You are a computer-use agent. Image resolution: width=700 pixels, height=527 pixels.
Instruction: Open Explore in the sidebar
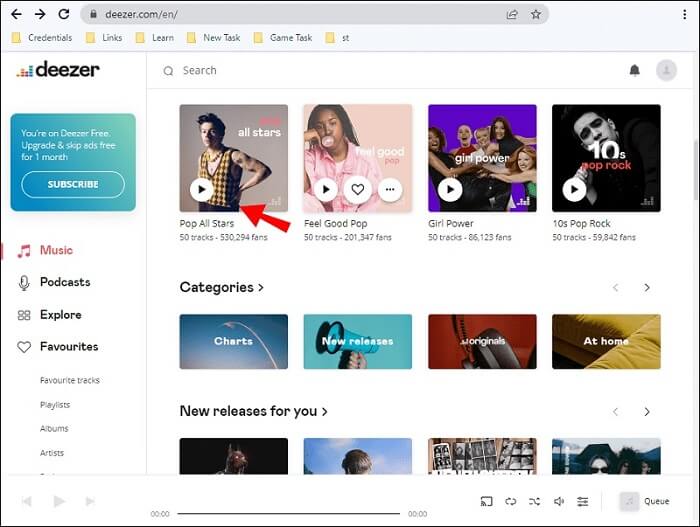(x=60, y=314)
